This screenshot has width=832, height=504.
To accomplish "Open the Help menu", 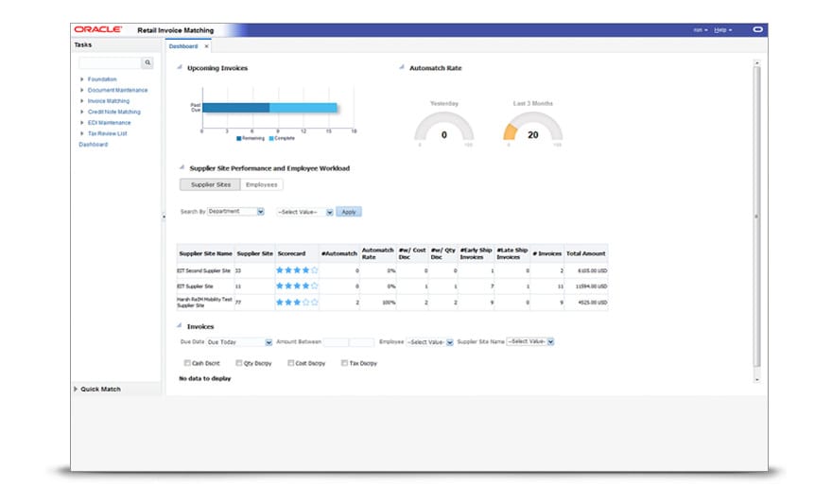I will coord(722,30).
